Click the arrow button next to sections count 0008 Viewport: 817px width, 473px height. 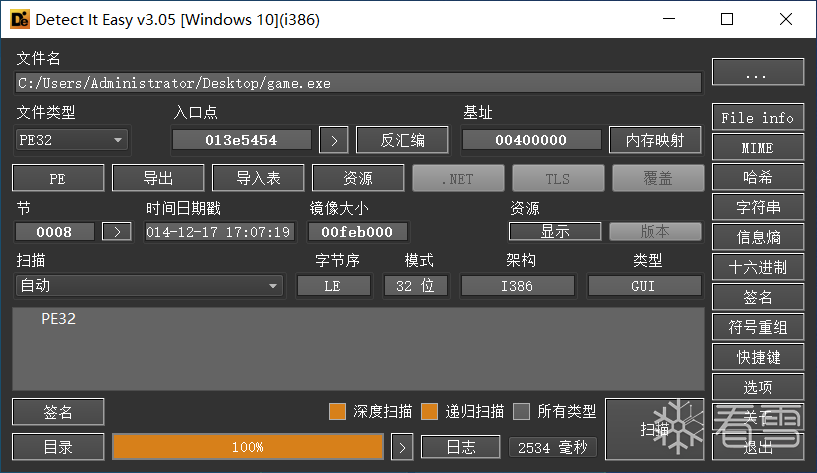coord(117,232)
